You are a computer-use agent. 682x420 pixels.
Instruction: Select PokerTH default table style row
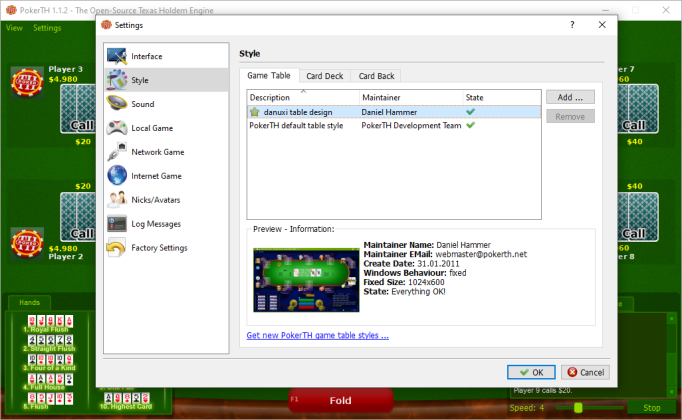[394, 126]
